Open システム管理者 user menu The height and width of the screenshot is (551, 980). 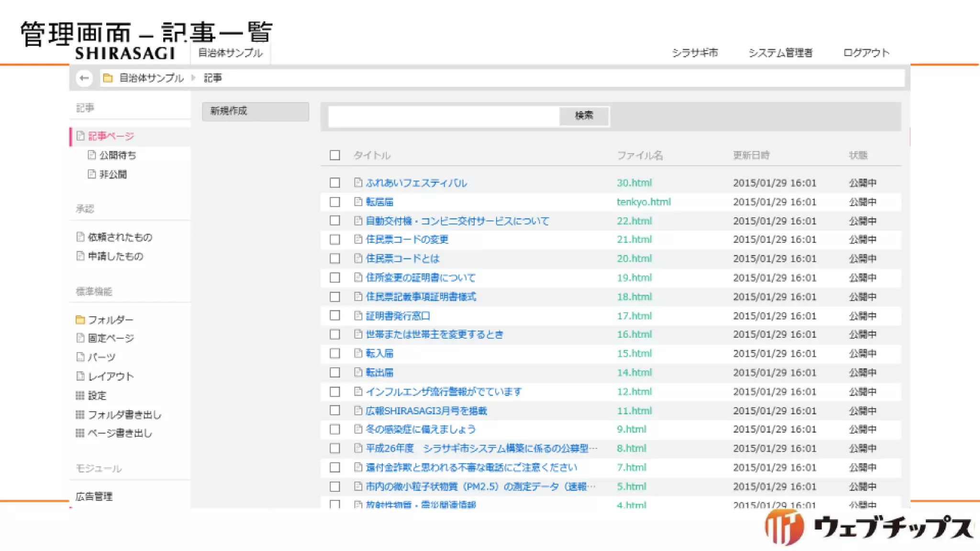pyautogui.click(x=780, y=53)
